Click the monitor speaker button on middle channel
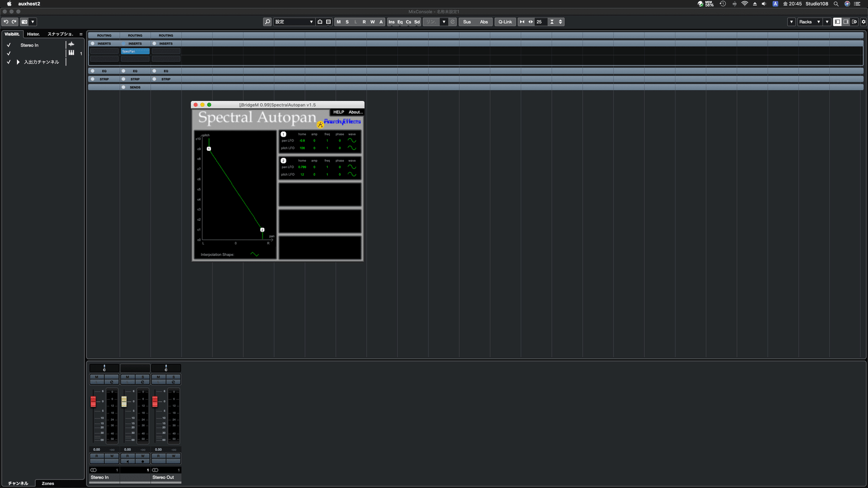868x488 pixels. click(x=127, y=461)
